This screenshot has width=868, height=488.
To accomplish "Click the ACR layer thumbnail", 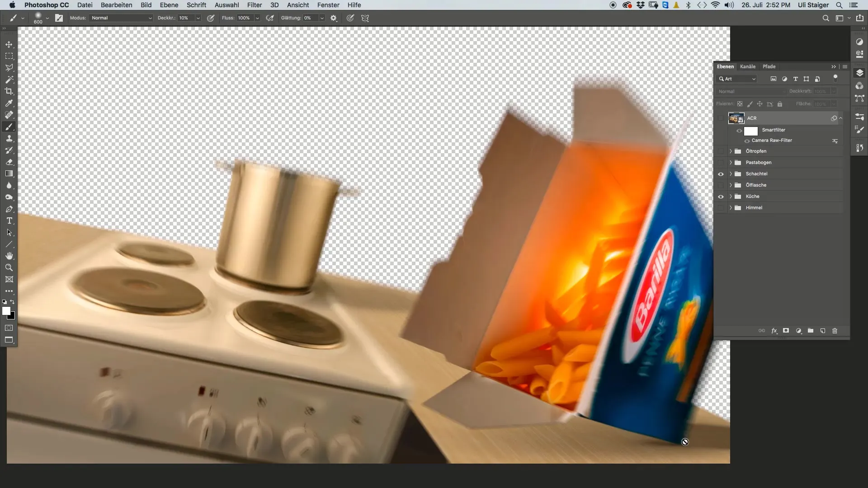I will [x=736, y=118].
